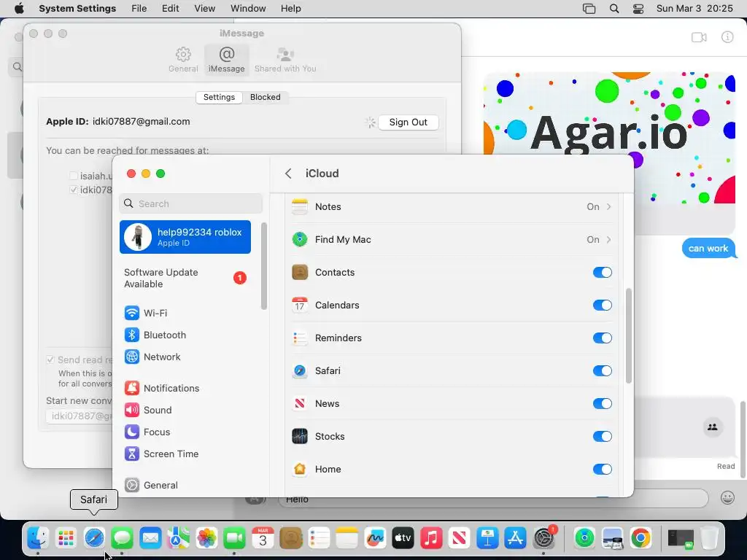Open Screen Time settings in sidebar
The image size is (747, 560).
pos(185,454)
